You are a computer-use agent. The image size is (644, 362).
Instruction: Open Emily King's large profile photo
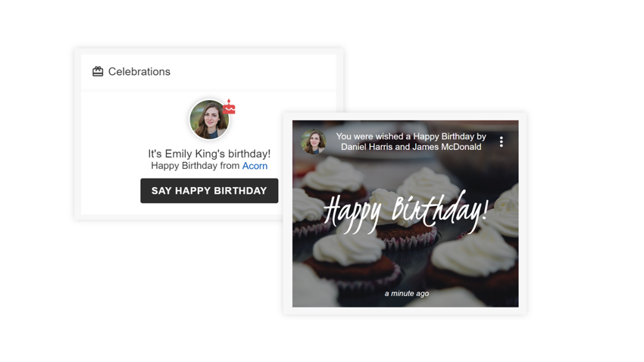tap(209, 120)
